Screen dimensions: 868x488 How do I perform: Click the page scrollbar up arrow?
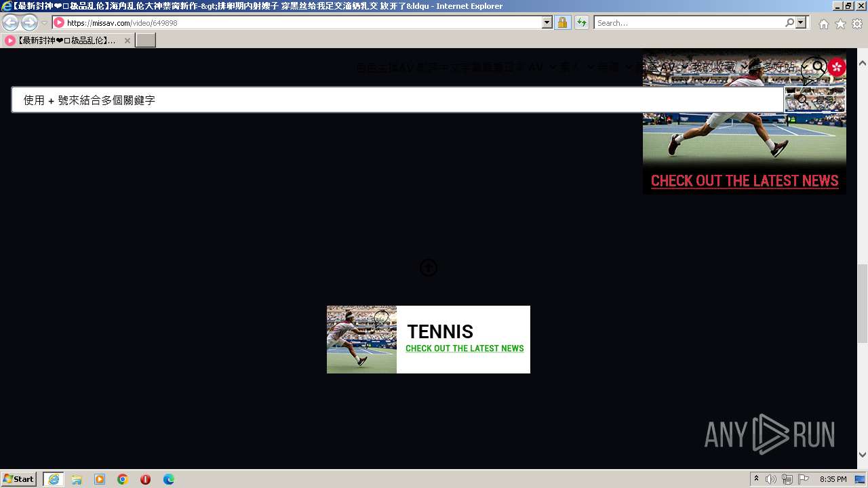tap(863, 62)
